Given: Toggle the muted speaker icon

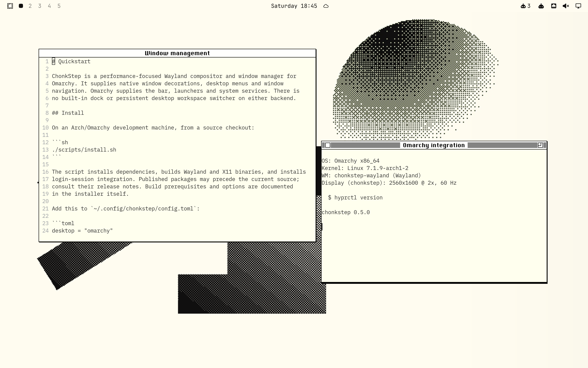Looking at the screenshot, I should [x=566, y=6].
